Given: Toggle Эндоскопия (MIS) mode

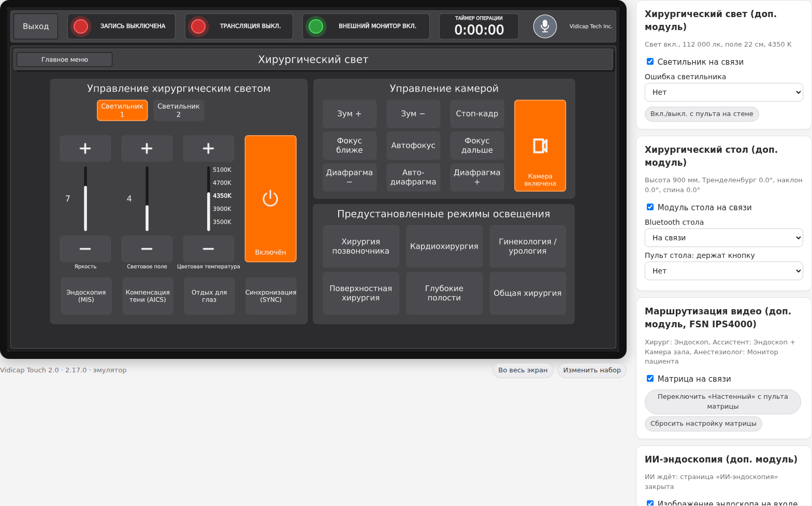Looking at the screenshot, I should click(x=86, y=296).
